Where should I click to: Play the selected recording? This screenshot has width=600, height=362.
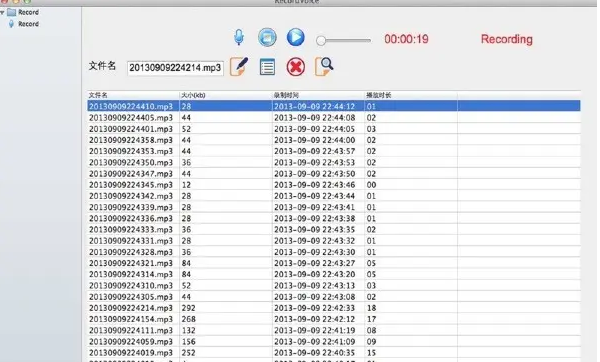pyautogui.click(x=295, y=37)
